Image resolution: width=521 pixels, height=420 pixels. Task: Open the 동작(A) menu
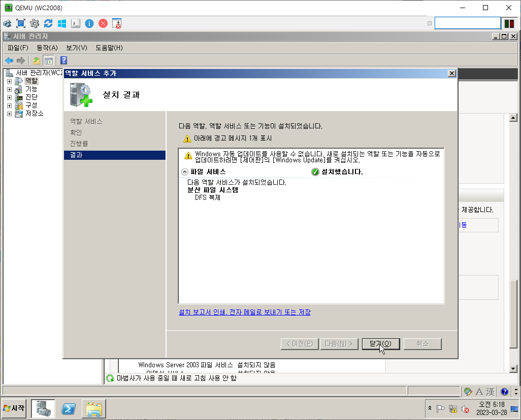[47, 48]
